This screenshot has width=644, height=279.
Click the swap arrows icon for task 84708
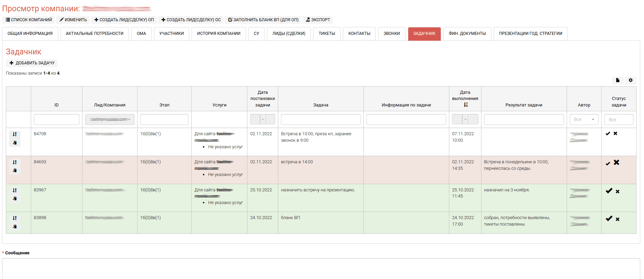(x=15, y=134)
